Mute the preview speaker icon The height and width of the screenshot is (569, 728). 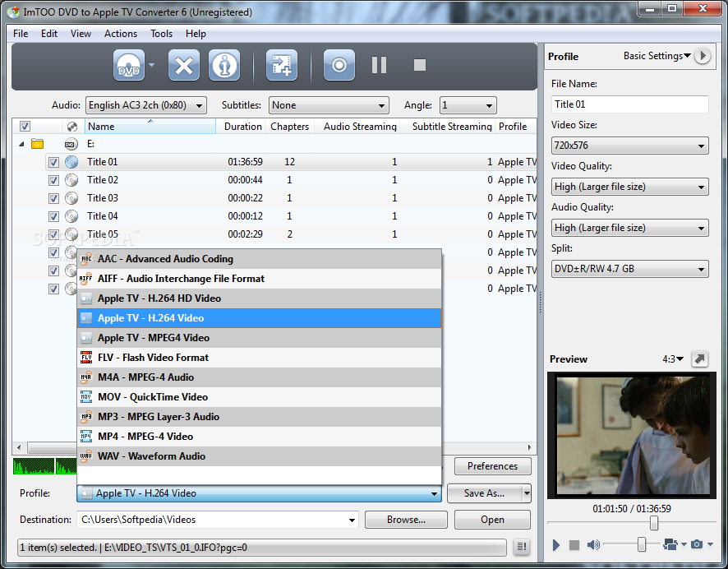point(593,544)
